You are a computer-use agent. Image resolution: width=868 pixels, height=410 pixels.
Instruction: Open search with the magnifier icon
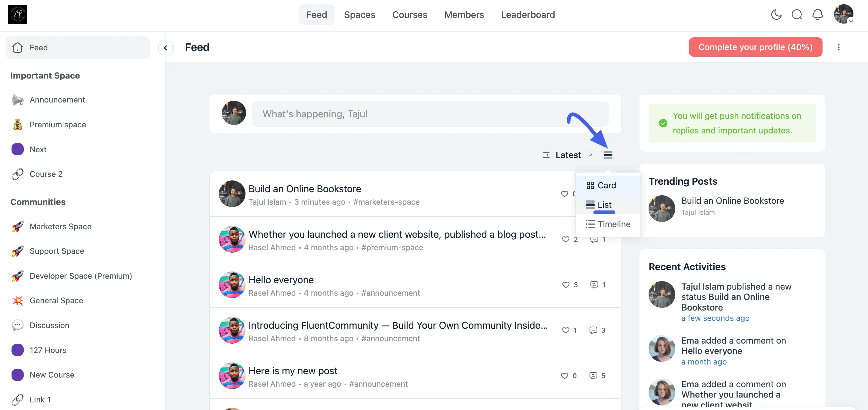tap(797, 15)
